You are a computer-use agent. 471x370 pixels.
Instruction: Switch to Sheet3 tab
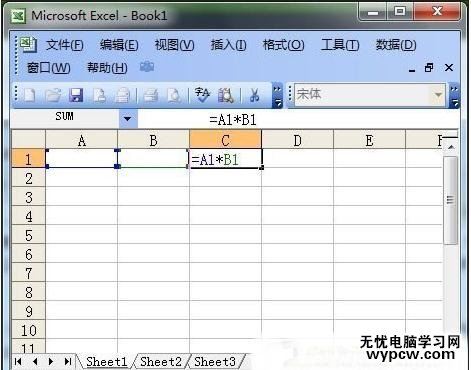pos(215,362)
